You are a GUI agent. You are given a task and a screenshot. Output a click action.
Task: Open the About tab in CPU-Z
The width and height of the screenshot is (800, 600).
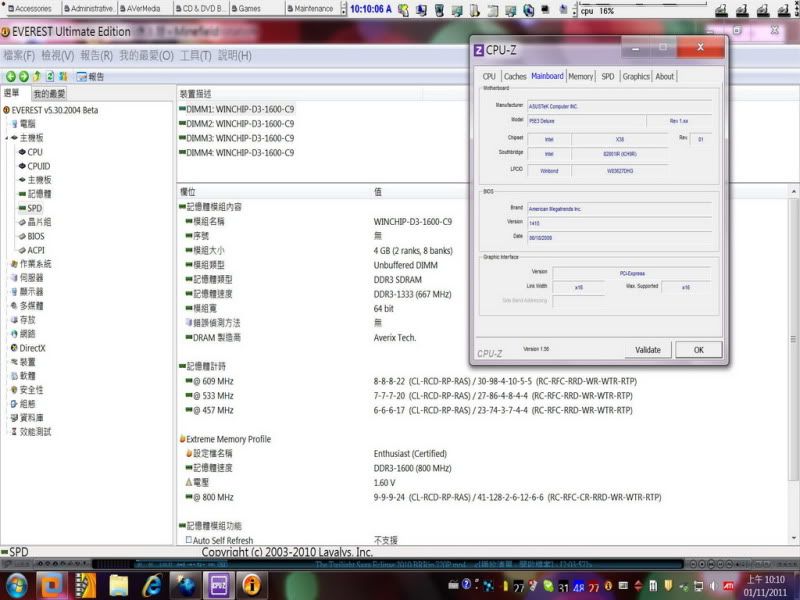[664, 77]
